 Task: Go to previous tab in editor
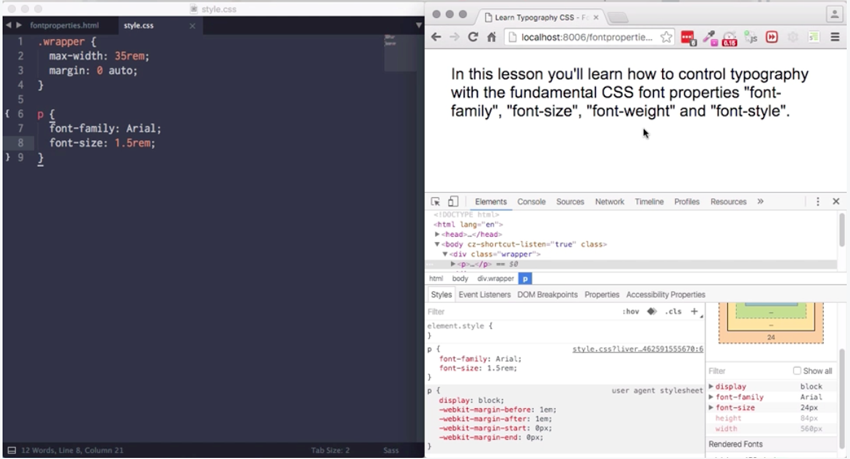(8, 25)
